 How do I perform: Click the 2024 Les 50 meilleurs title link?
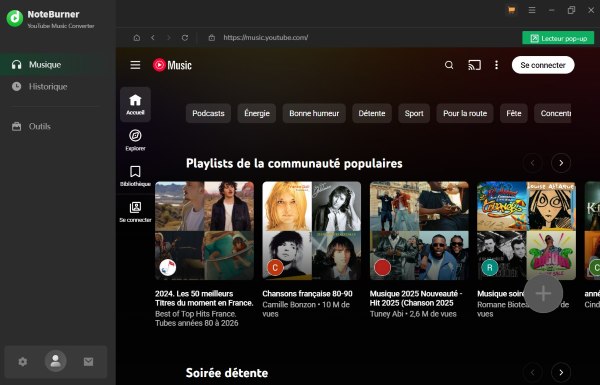pyautogui.click(x=204, y=299)
